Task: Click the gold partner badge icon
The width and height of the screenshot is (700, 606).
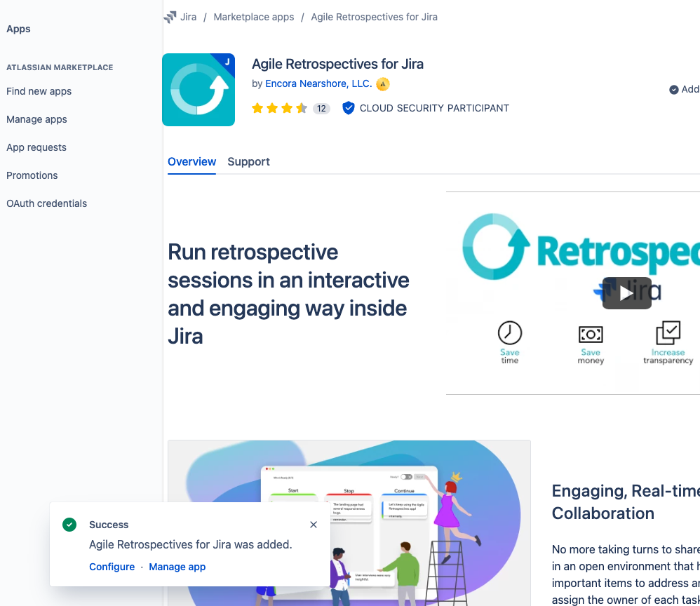Action: [382, 84]
